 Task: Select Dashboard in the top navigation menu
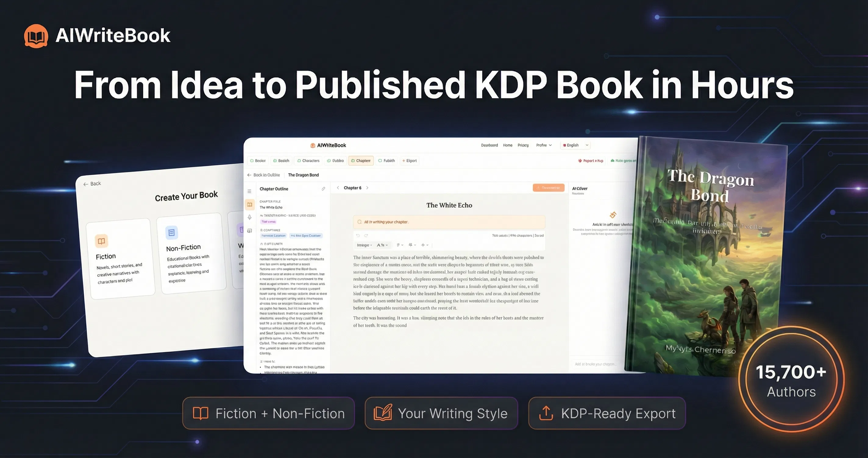tap(489, 146)
